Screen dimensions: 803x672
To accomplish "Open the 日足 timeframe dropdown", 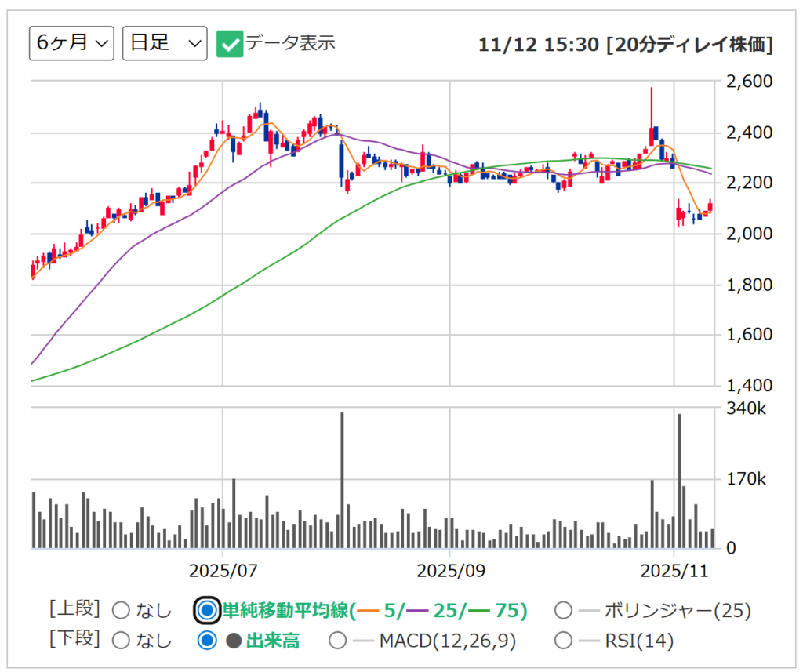I will coord(164,43).
